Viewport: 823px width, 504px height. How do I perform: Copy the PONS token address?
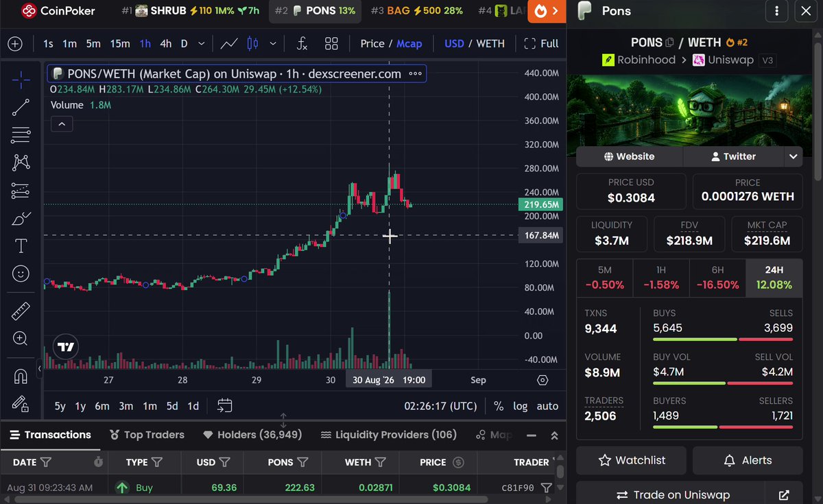(x=670, y=43)
